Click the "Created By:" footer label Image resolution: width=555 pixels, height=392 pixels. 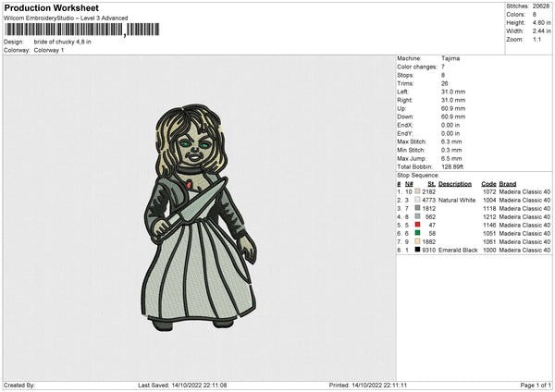pos(19,385)
